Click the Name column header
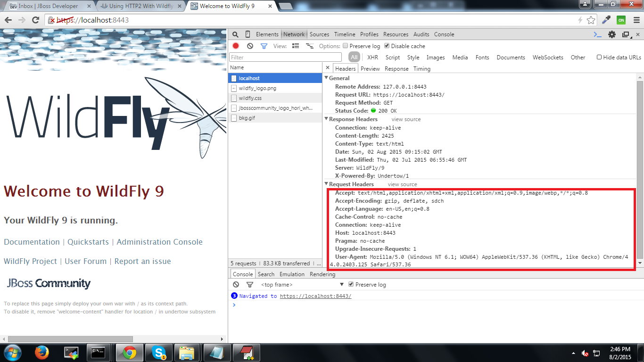 click(275, 68)
